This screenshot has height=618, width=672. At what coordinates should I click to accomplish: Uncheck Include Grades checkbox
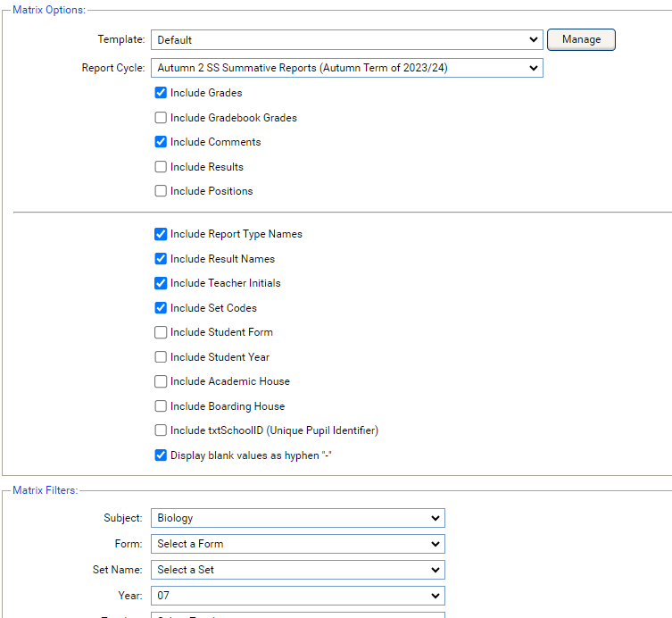click(161, 93)
